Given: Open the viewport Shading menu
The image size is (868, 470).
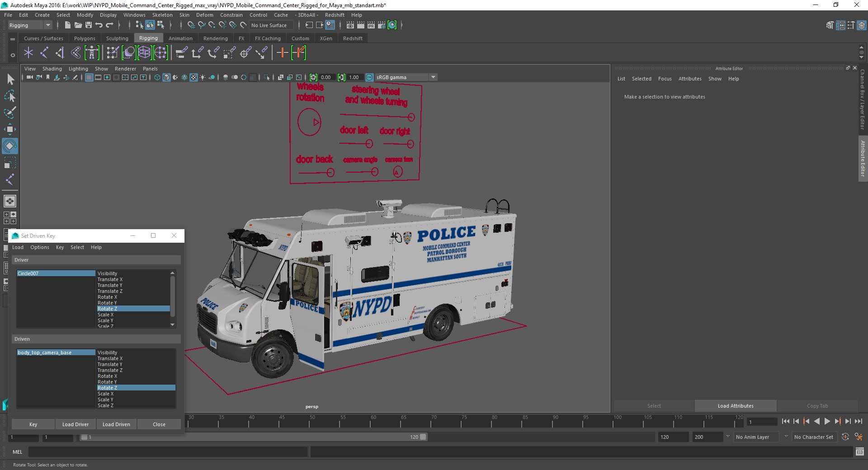Looking at the screenshot, I should [x=52, y=69].
